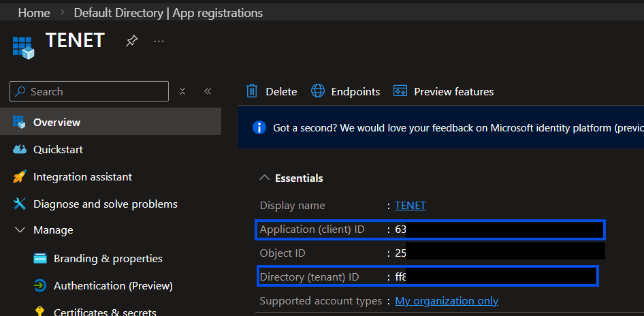
Task: Click the magnifier icon in Search
Action: (20, 91)
